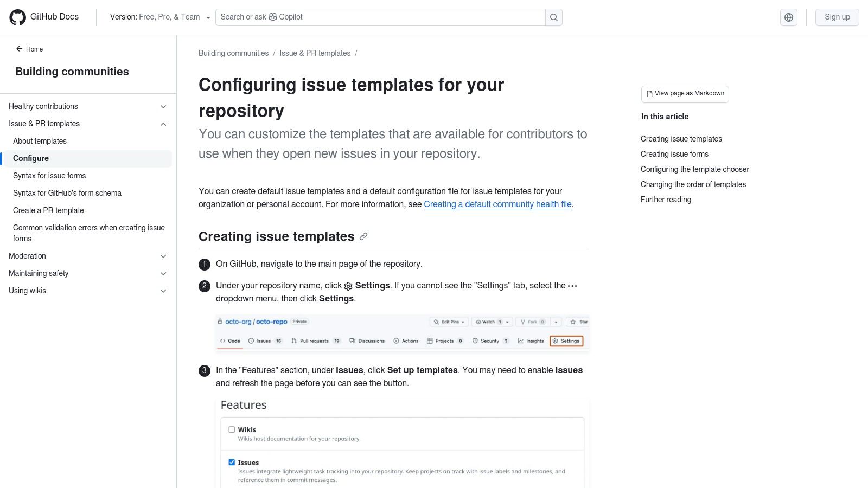Select Create a PR template in sidebar

[x=48, y=210]
